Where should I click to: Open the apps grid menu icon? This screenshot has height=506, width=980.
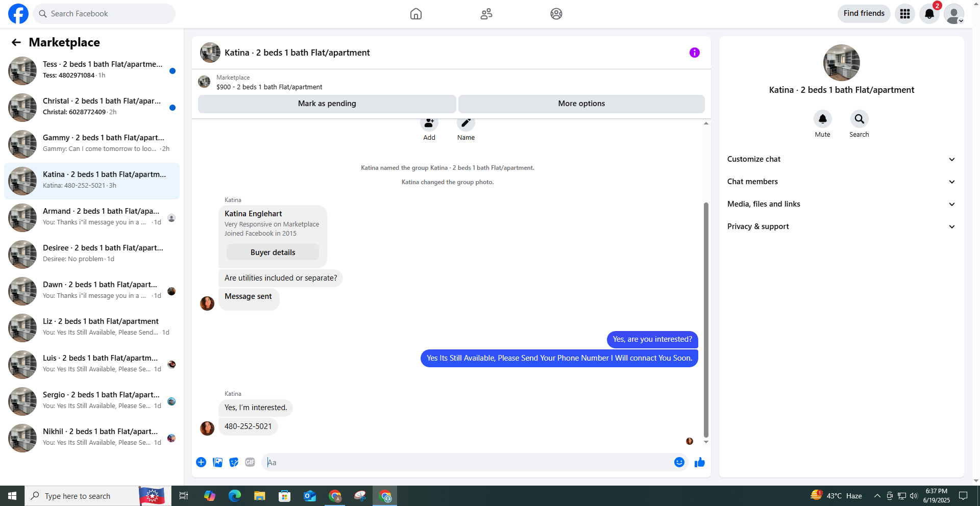pyautogui.click(x=905, y=14)
